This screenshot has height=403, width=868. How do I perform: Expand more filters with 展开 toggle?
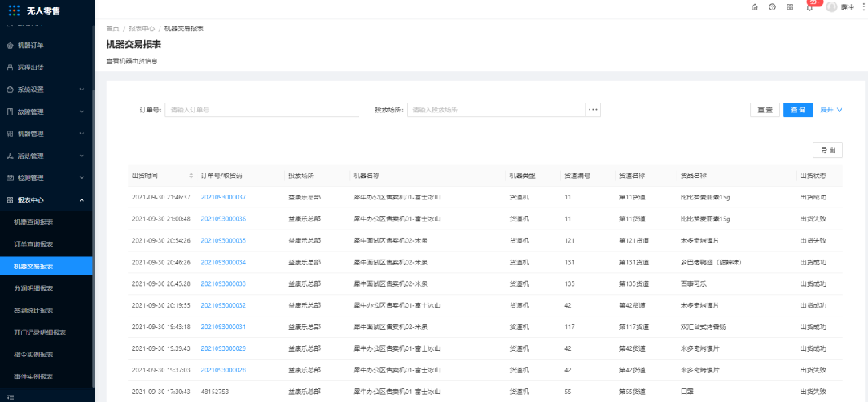831,110
